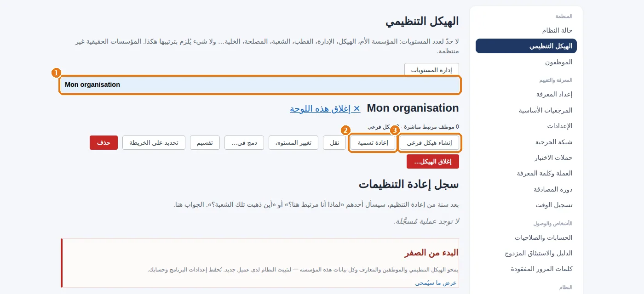Click إعادة تسمية button
Image resolution: width=644 pixels, height=294 pixels.
[373, 143]
